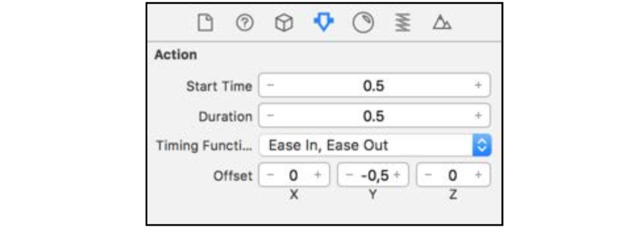The width and height of the screenshot is (644, 227).
Task: Open the Quick Help inspector
Action: [244, 23]
